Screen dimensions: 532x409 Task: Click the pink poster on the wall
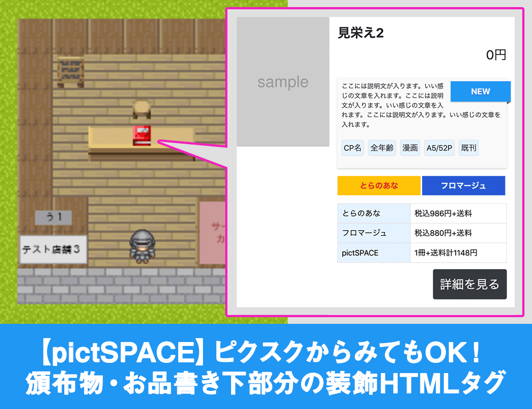point(212,233)
